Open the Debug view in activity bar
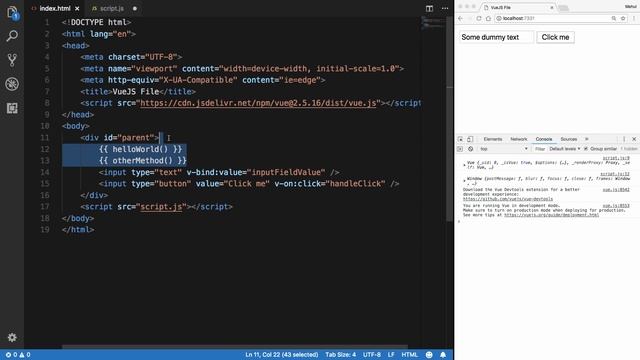The height and width of the screenshot is (360, 640). coord(12,84)
